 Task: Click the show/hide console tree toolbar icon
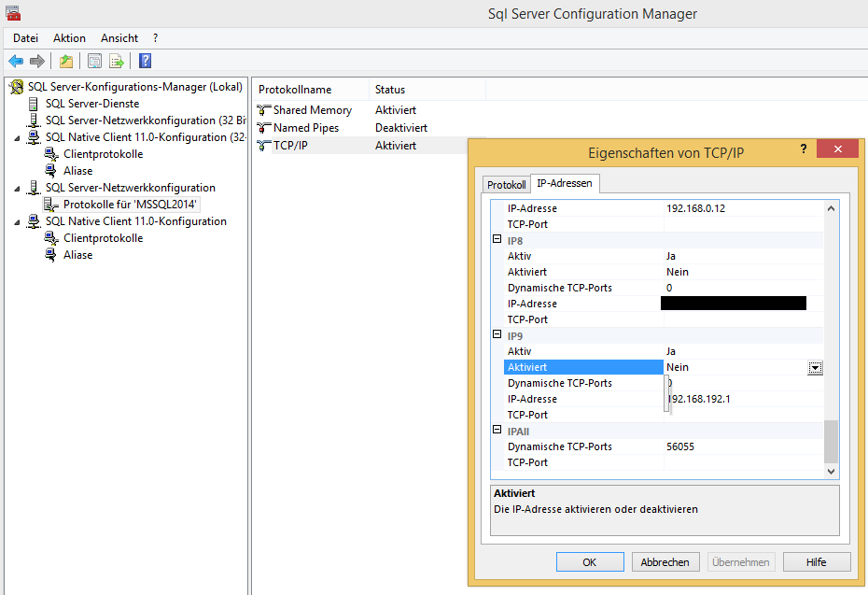(94, 61)
